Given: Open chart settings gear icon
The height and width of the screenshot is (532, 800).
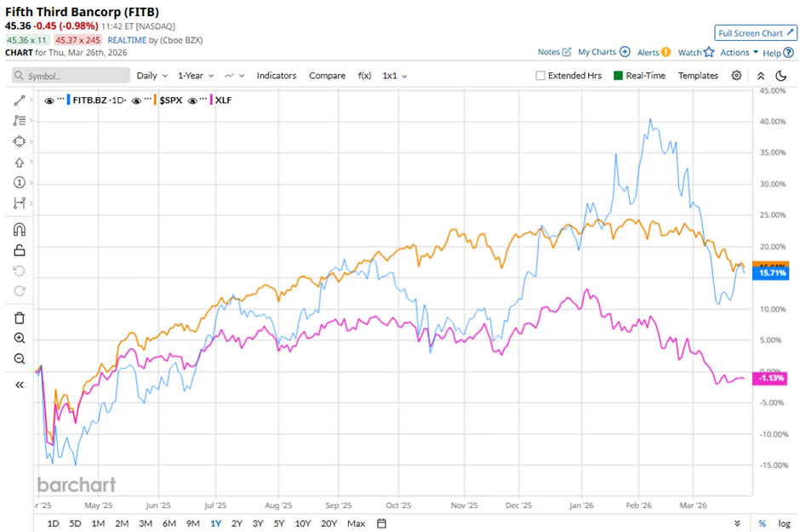Looking at the screenshot, I should tap(736, 75).
